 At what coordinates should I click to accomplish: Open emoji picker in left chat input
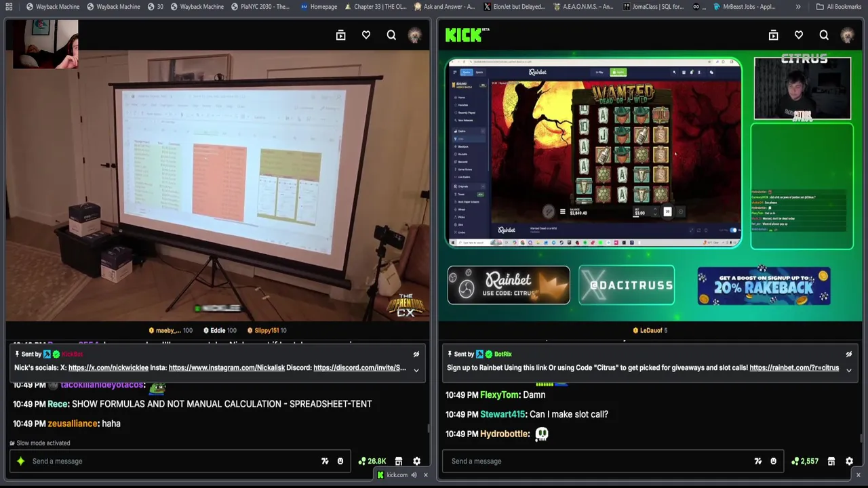tap(340, 461)
